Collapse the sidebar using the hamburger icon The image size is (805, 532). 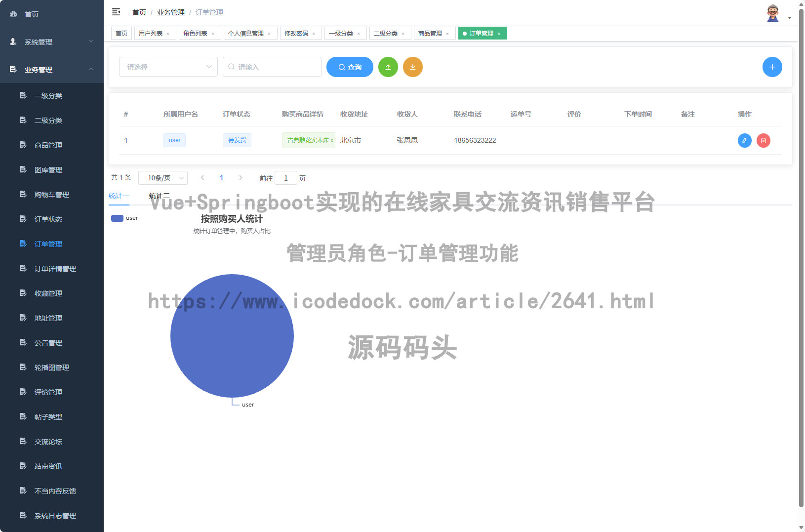116,12
